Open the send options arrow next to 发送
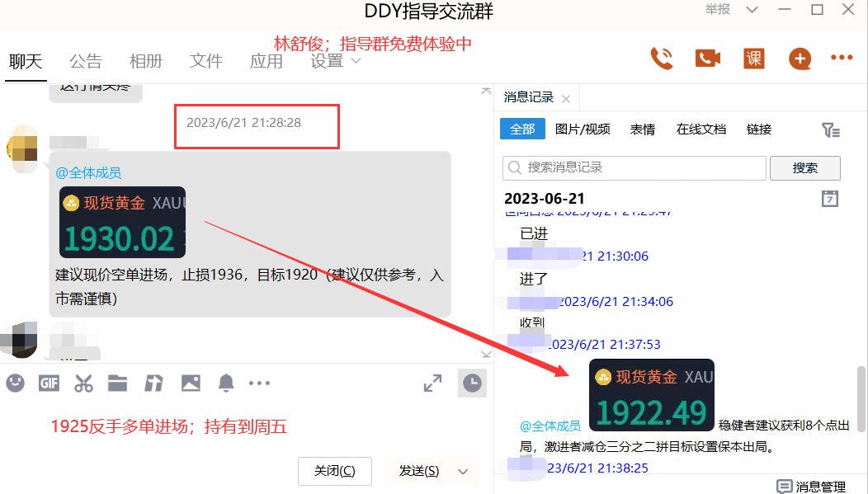This screenshot has width=868, height=494. tap(463, 471)
